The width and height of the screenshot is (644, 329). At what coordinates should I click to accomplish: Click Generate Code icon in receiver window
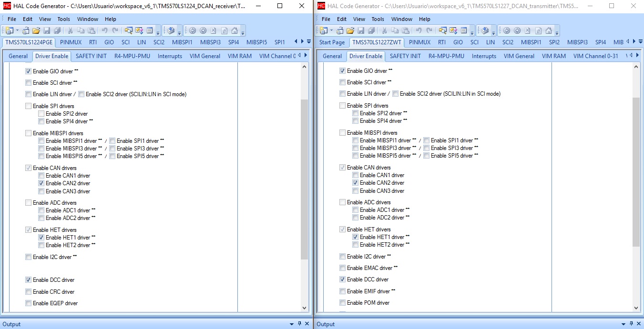[171, 30]
